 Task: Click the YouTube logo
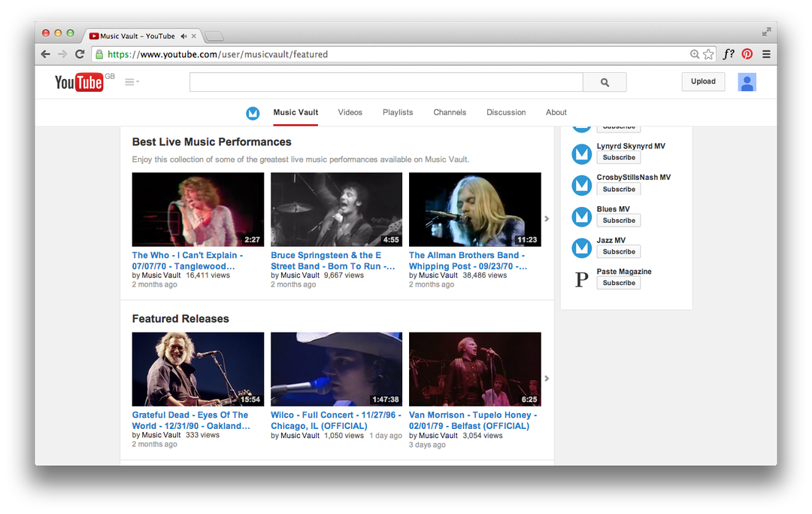(x=79, y=82)
